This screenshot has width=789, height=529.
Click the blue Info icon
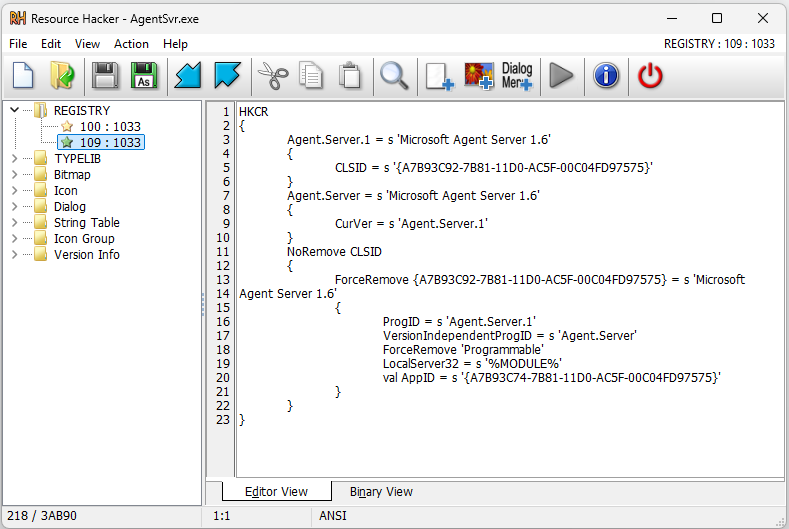point(606,76)
